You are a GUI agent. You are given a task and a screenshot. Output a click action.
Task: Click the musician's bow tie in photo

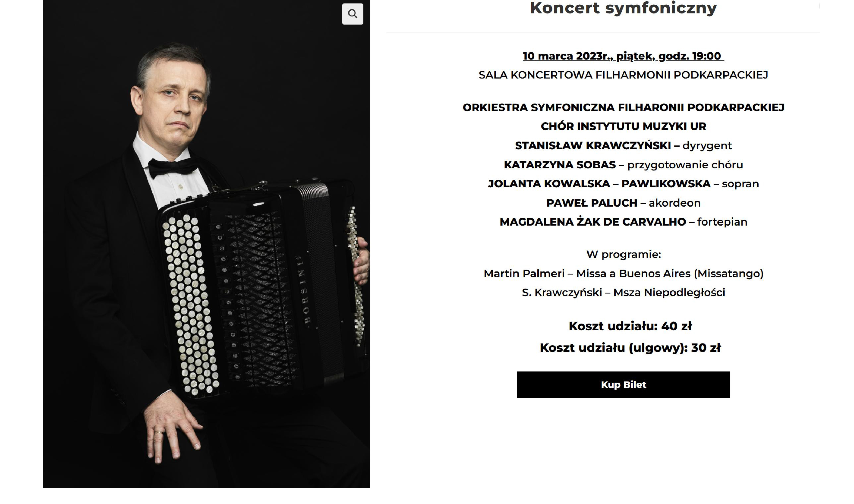click(x=172, y=167)
